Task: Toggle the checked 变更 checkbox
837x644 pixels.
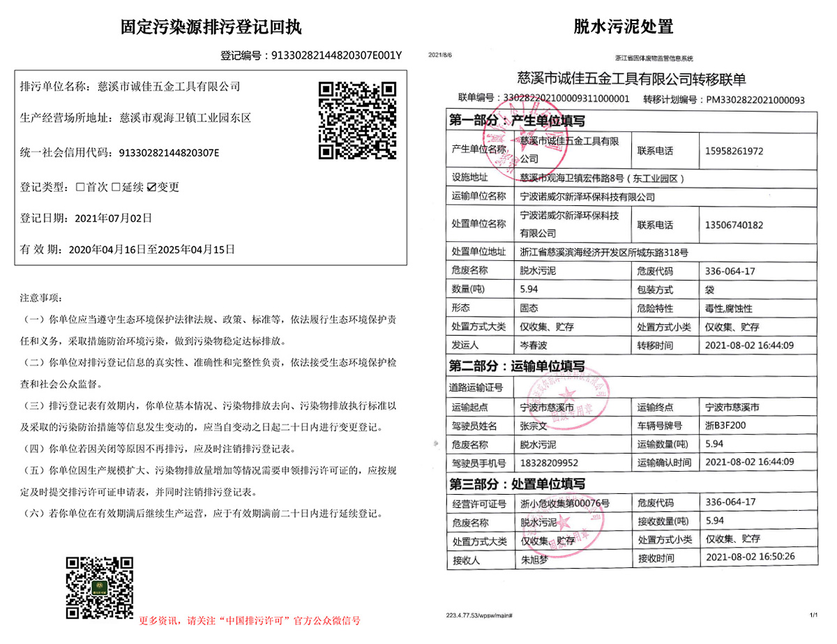Action: [153, 187]
